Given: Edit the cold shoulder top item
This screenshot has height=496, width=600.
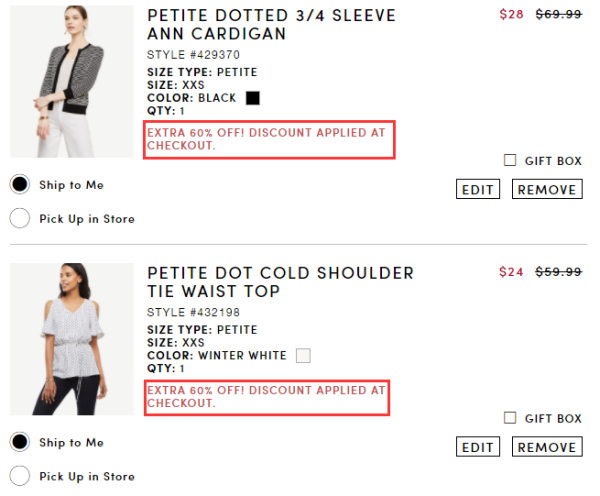Looking at the screenshot, I should (478, 447).
